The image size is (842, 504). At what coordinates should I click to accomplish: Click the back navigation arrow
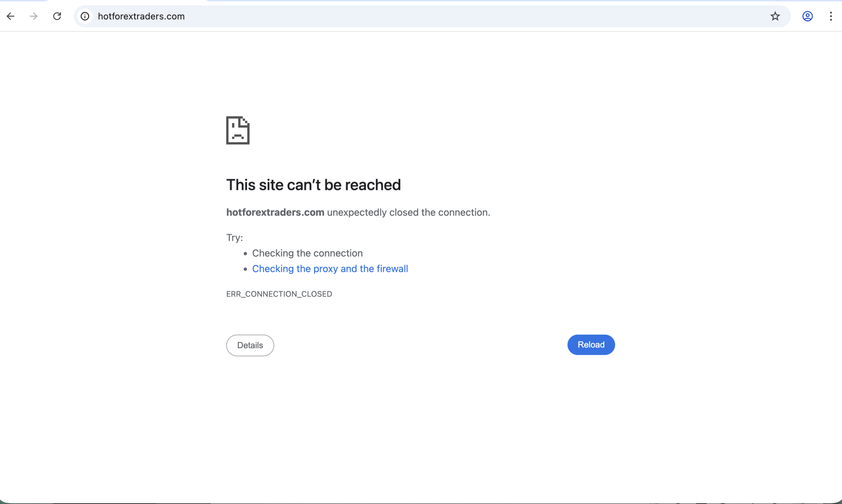[x=11, y=16]
